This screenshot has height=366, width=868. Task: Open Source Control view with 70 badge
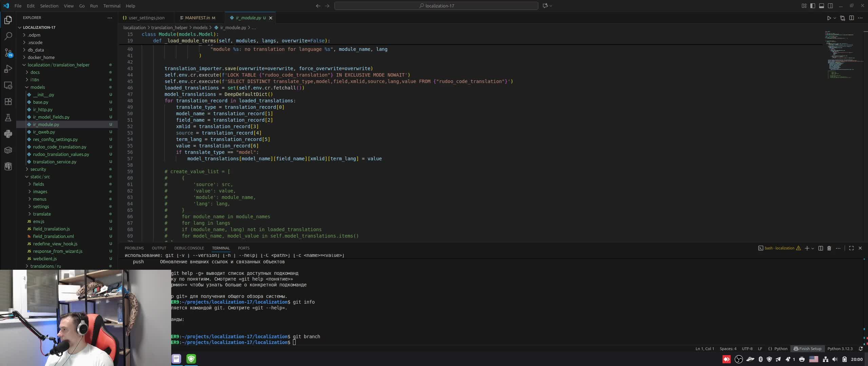click(x=8, y=53)
